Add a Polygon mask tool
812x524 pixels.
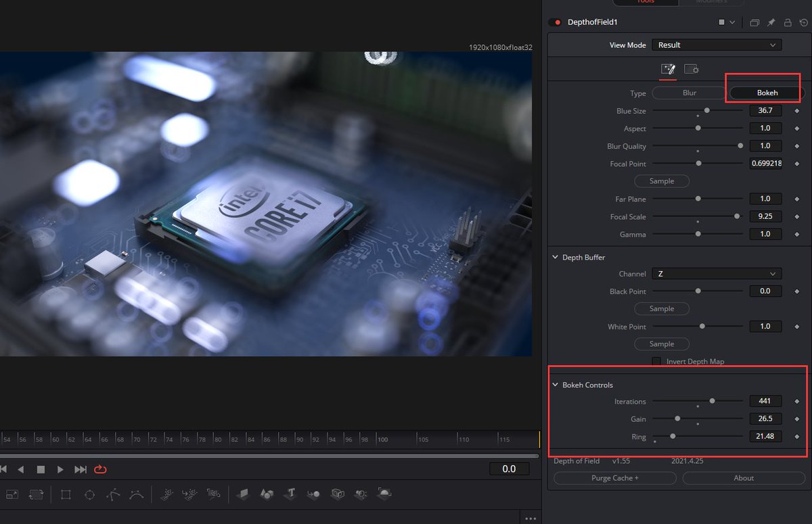(x=112, y=494)
